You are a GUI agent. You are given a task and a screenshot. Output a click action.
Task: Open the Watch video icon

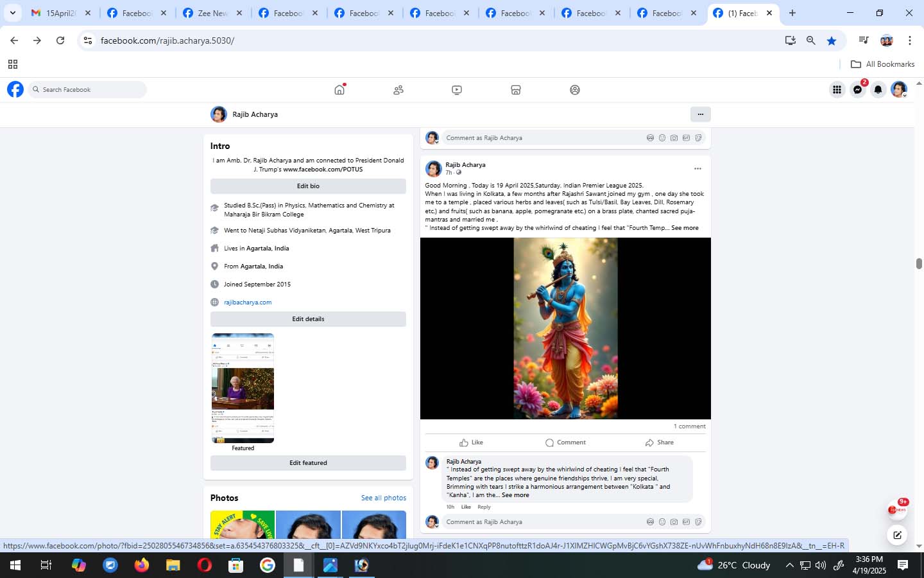(457, 90)
